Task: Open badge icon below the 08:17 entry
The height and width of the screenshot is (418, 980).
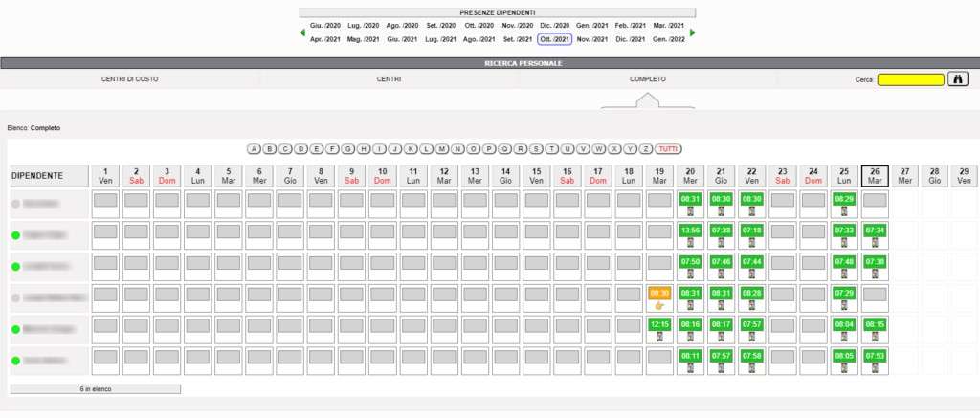Action: (721, 337)
